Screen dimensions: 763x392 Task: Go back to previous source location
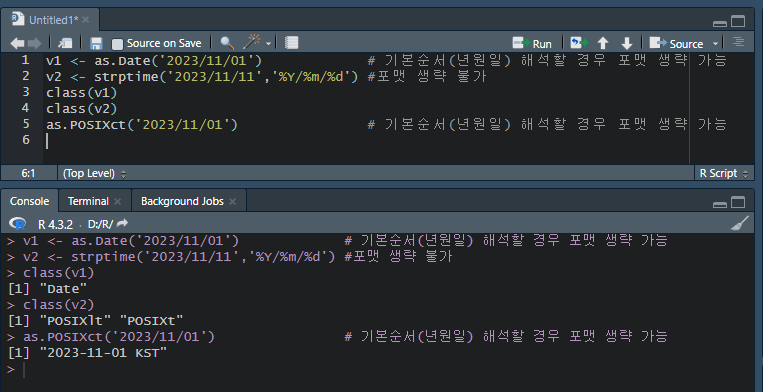(17, 43)
